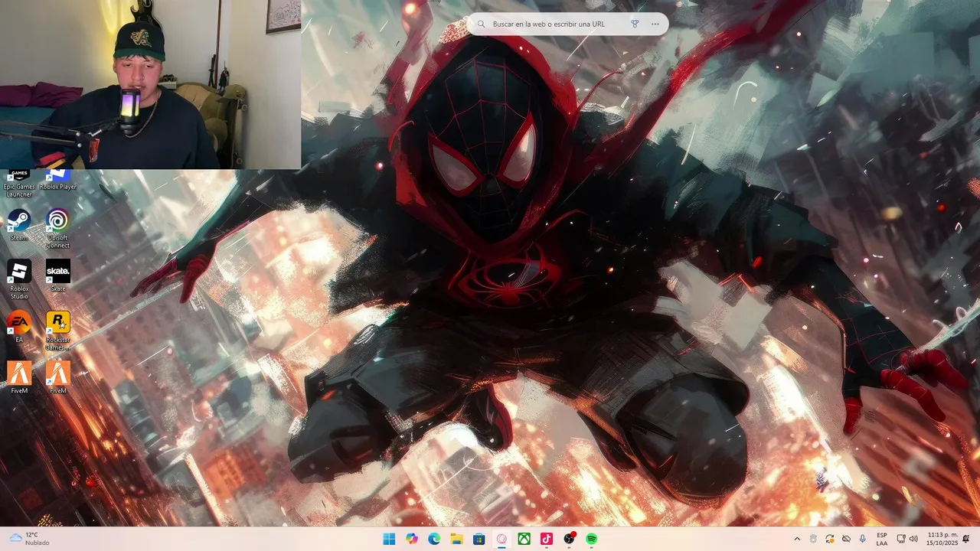Screen dimensions: 980x551
Task: Open the Roblox Player desktop shortcut
Action: [58, 181]
